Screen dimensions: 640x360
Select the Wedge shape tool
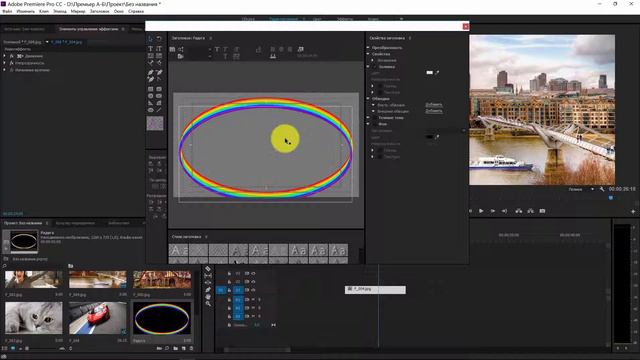pos(150,103)
